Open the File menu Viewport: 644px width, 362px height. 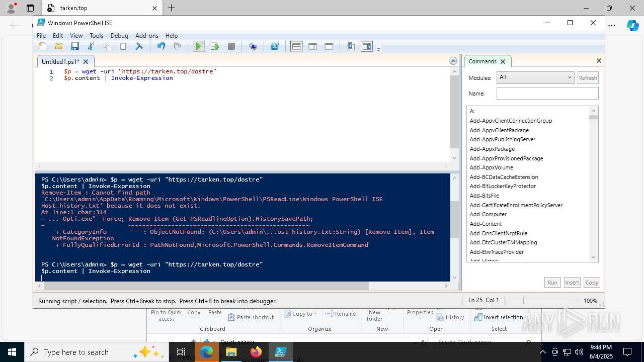click(x=41, y=36)
